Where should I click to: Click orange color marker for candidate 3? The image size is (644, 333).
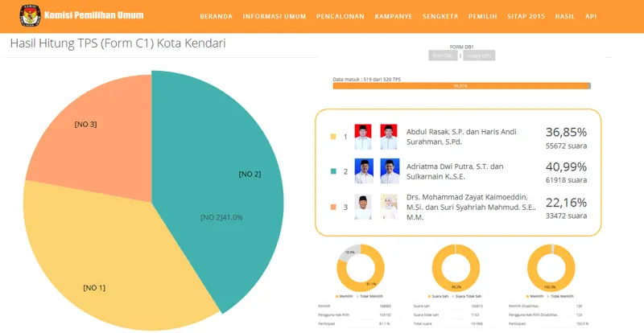[333, 207]
